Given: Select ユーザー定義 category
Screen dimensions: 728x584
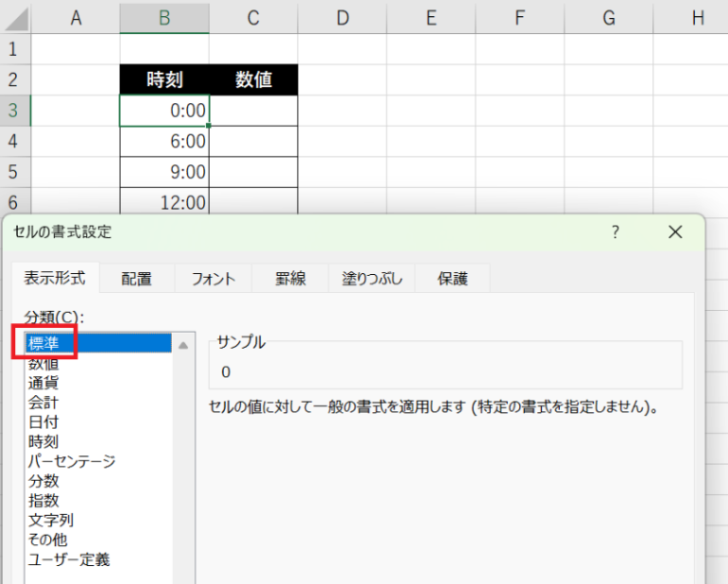Looking at the screenshot, I should click(98, 558).
